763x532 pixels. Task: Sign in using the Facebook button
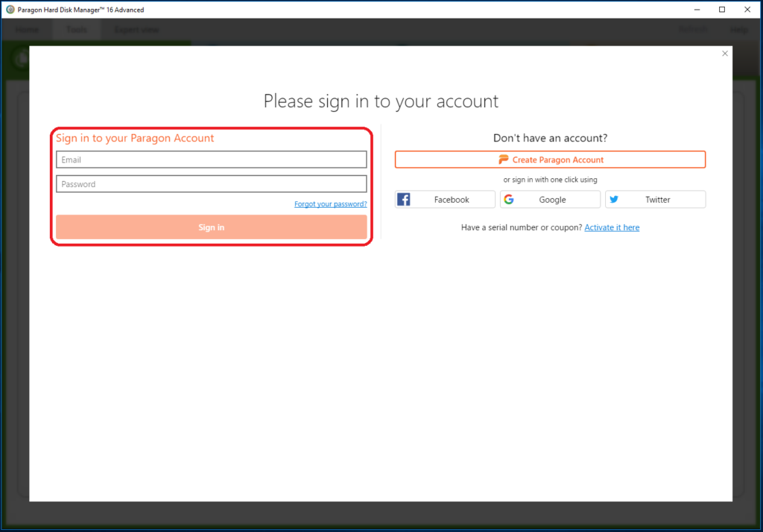[445, 199]
